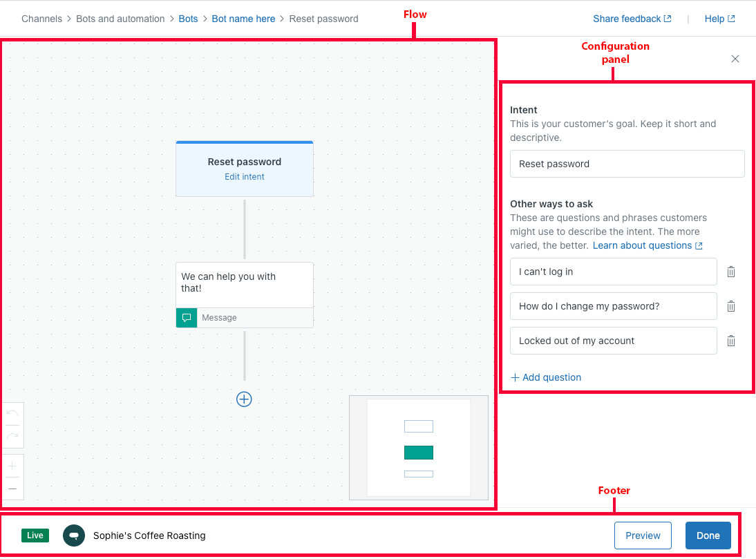Delete the "Locked out of my account" question

click(x=731, y=341)
